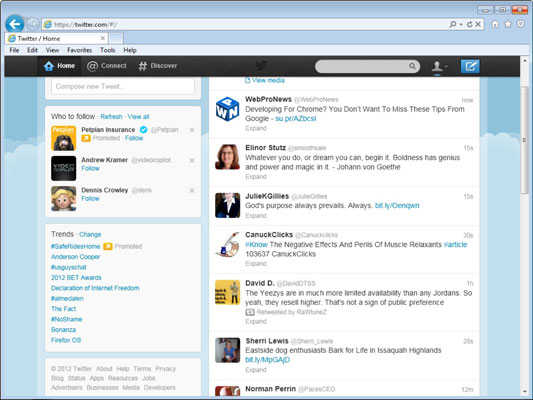533x400 pixels.
Task: Expand the WebProNews tweet
Action: (x=256, y=128)
